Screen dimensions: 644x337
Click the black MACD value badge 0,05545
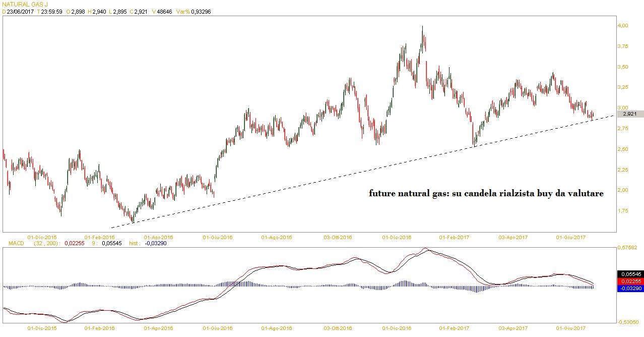(630, 273)
